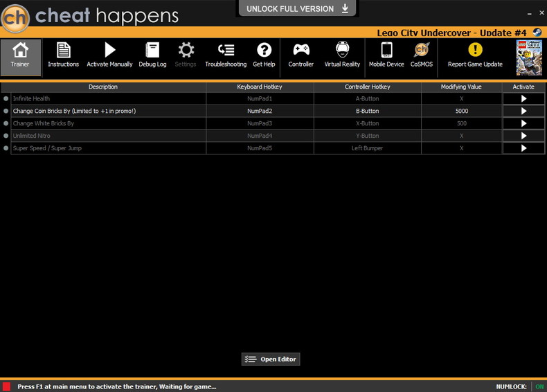The height and width of the screenshot is (392, 547).
Task: Open Troubleshooting section
Action: (x=226, y=55)
